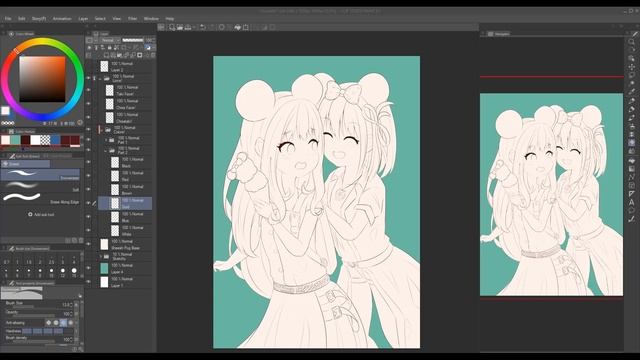The height and width of the screenshot is (360, 640).
Task: Toggle visibility of the White layer
Action: click(x=89, y=230)
